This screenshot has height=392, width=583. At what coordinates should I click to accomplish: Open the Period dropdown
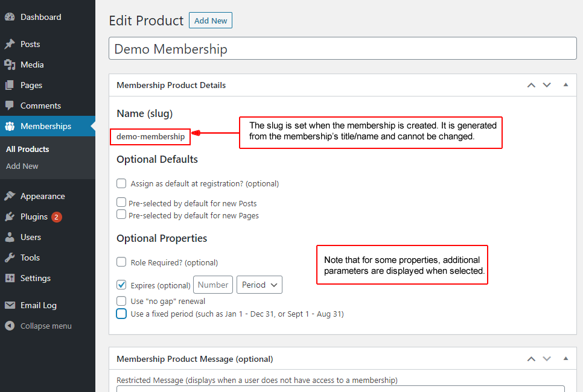[x=260, y=285]
